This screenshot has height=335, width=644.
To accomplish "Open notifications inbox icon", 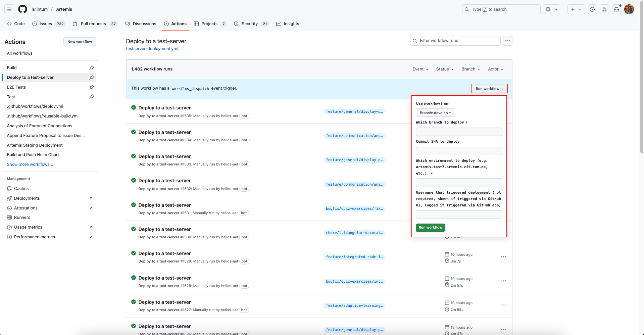I will [x=616, y=9].
